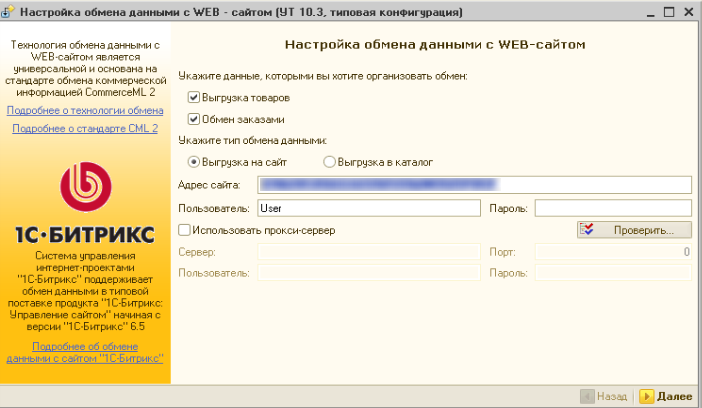Uncheck the Обмен заказами checkbox

[194, 119]
